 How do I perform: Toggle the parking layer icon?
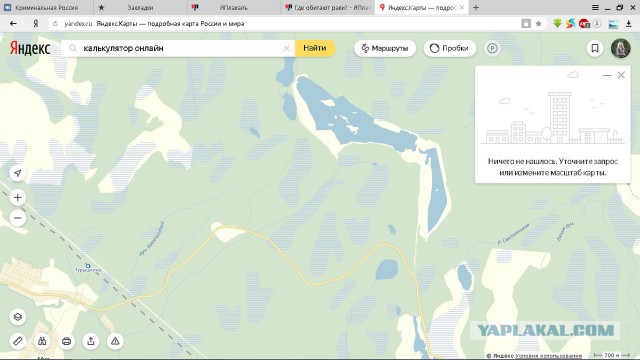pos(492,48)
